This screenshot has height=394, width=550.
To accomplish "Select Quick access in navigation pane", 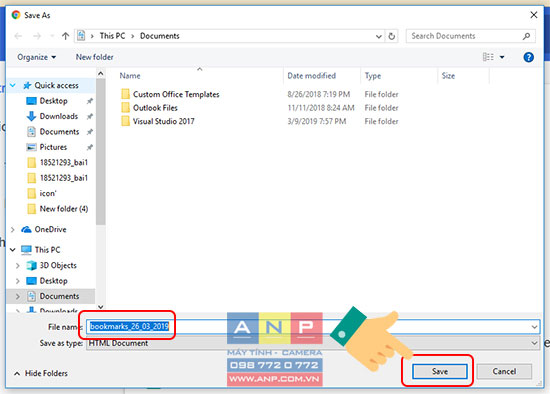I will (x=56, y=85).
